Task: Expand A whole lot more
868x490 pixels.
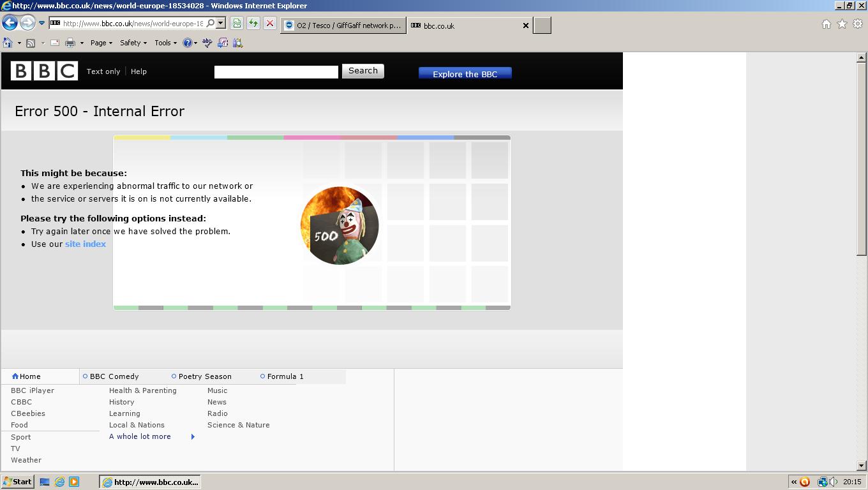Action: (140, 436)
